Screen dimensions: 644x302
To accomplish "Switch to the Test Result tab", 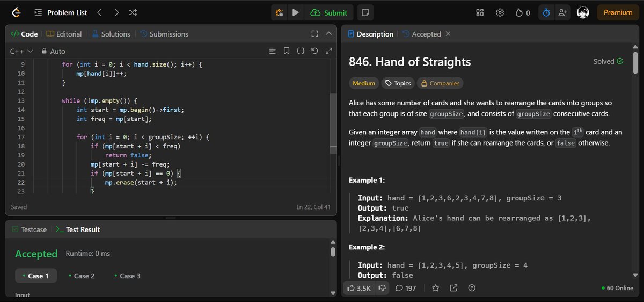I will 77,229.
